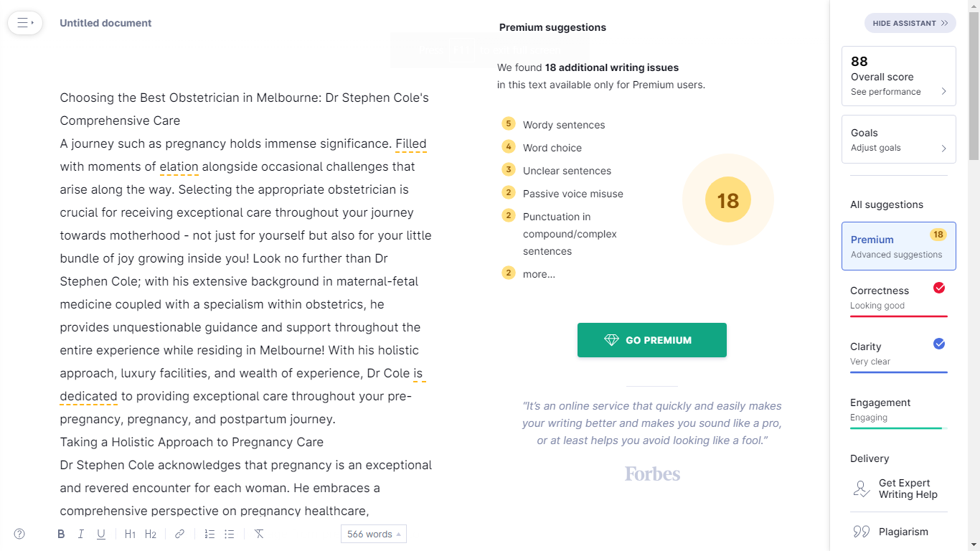The width and height of the screenshot is (980, 551).
Task: Click the GO PREMIUM button
Action: [x=651, y=340]
